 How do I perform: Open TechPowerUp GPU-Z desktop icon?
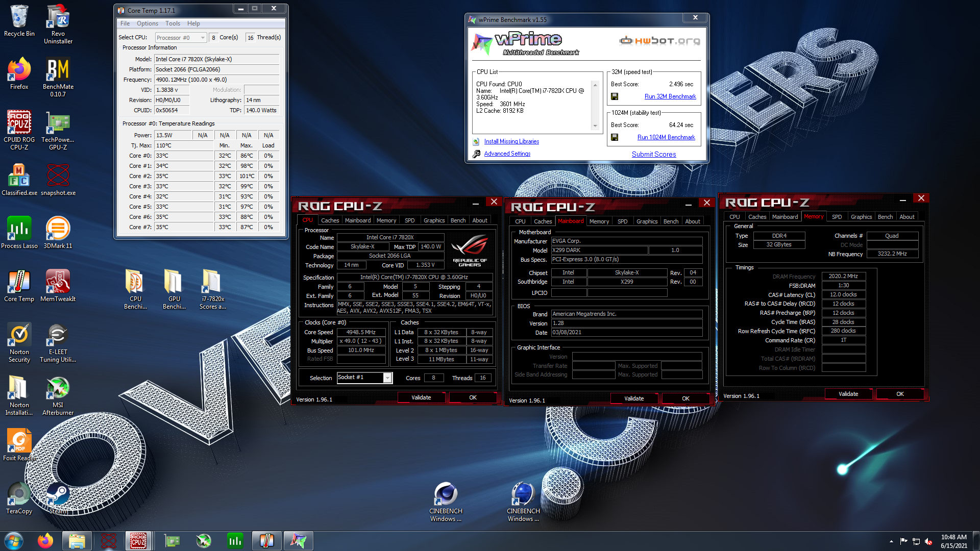click(58, 130)
